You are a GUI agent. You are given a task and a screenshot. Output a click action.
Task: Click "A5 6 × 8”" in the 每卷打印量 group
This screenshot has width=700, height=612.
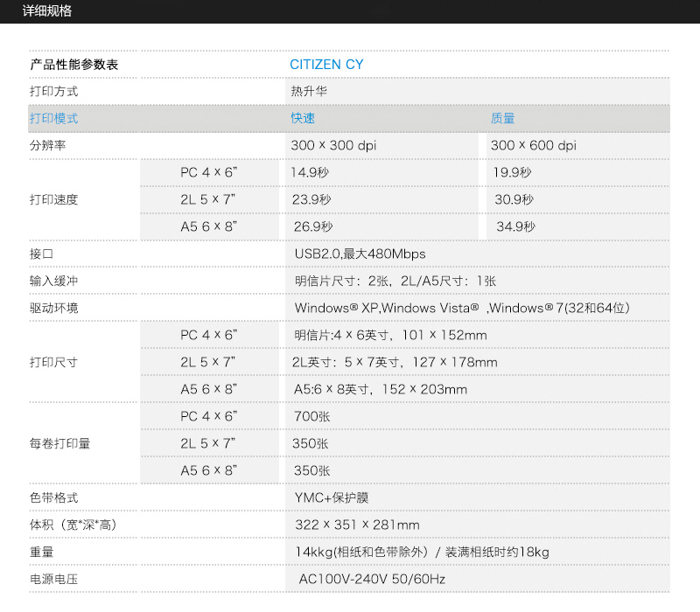point(209,470)
